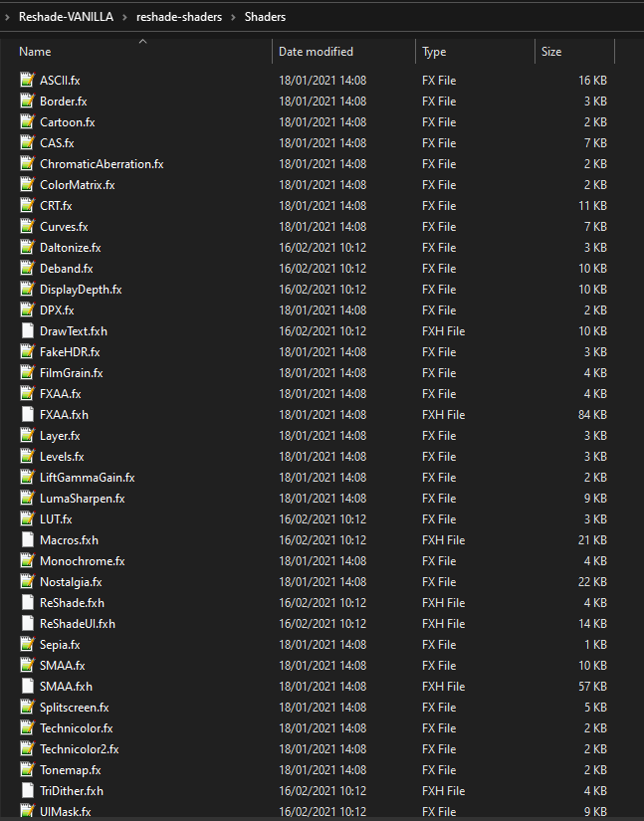The height and width of the screenshot is (821, 644).
Task: Select the Sepia.fx file name
Action: pos(60,645)
